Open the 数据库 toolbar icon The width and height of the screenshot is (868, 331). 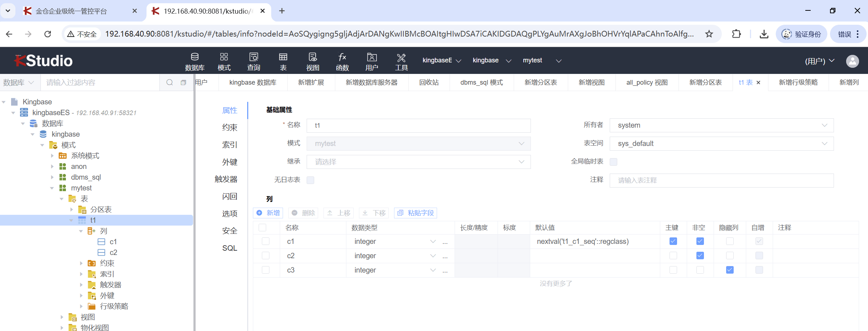[x=195, y=61]
